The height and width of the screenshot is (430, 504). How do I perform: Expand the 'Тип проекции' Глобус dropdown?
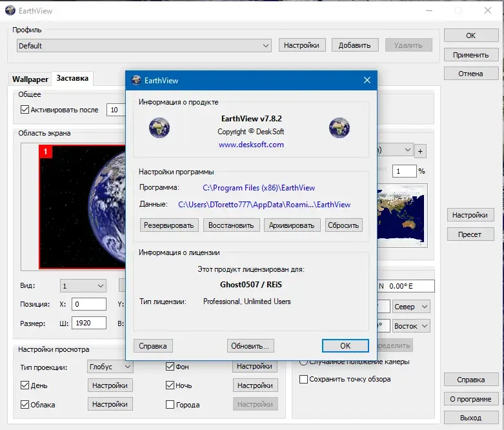click(110, 367)
